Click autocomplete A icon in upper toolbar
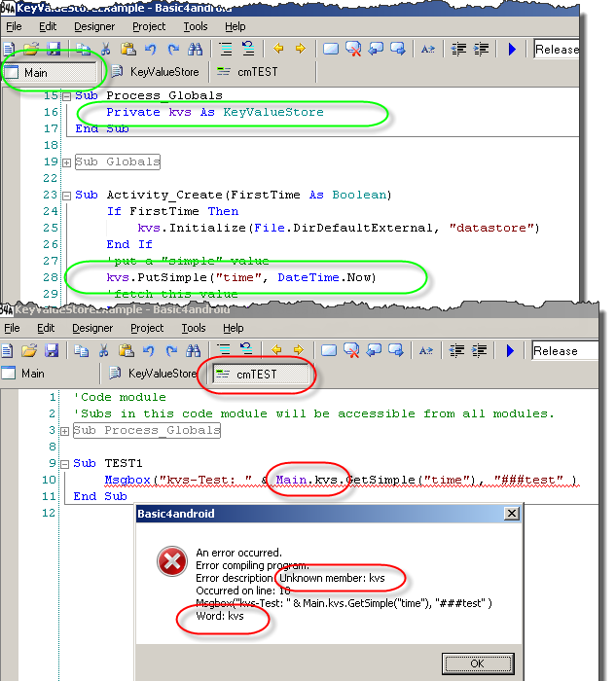The height and width of the screenshot is (681, 616). click(x=428, y=49)
